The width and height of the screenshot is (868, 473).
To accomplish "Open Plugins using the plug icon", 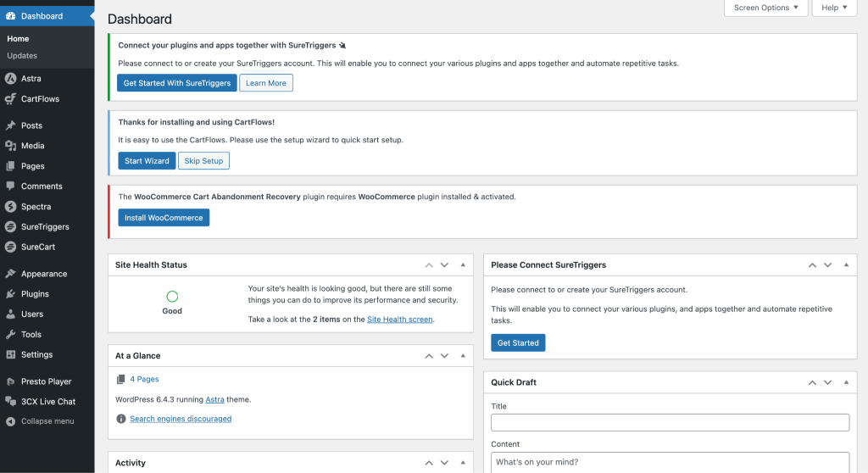I will click(x=10, y=294).
